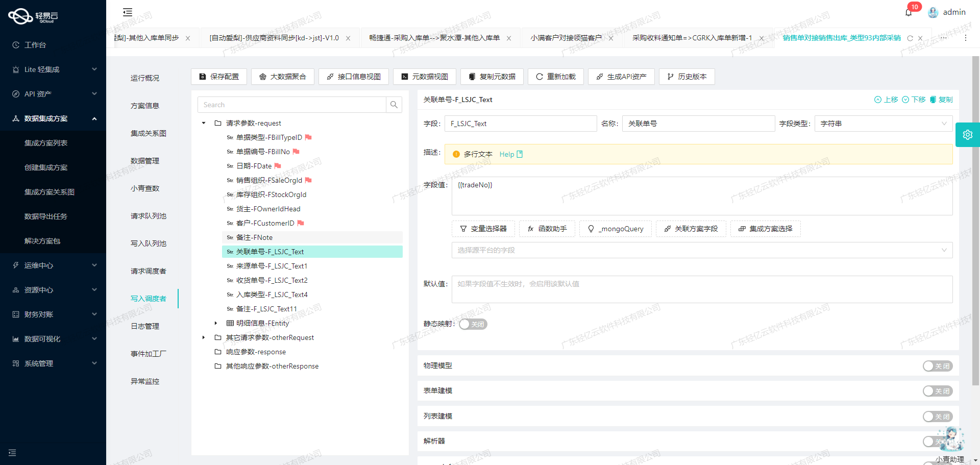Image resolution: width=980 pixels, height=465 pixels.
Task: Open the 小青助理 assistant avatar
Action: click(951, 438)
